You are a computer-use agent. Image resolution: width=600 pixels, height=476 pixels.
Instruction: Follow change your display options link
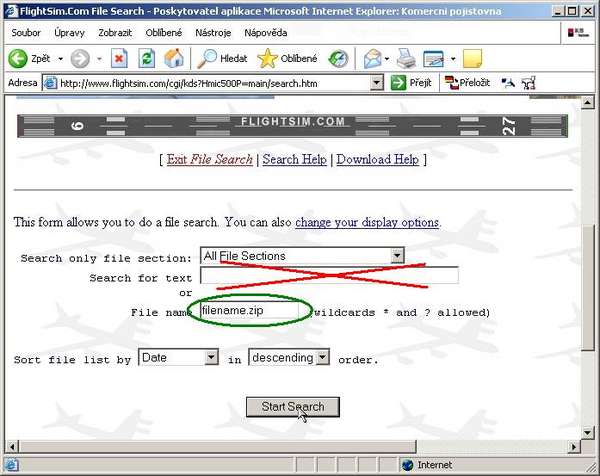(x=367, y=222)
